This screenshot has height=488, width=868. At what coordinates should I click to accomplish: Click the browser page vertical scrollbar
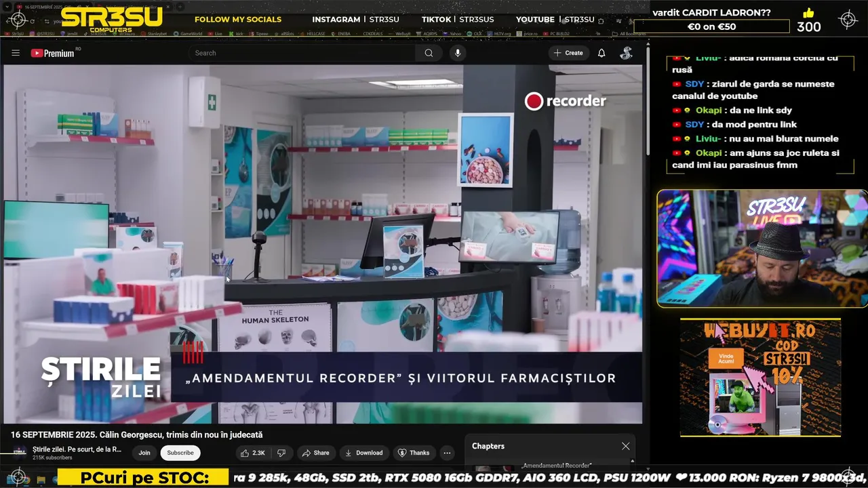[x=648, y=102]
